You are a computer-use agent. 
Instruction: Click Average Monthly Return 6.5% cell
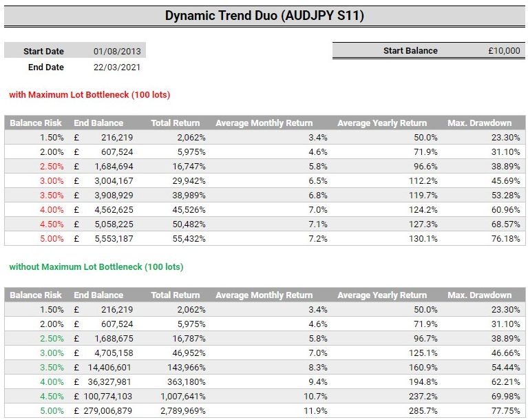318,181
